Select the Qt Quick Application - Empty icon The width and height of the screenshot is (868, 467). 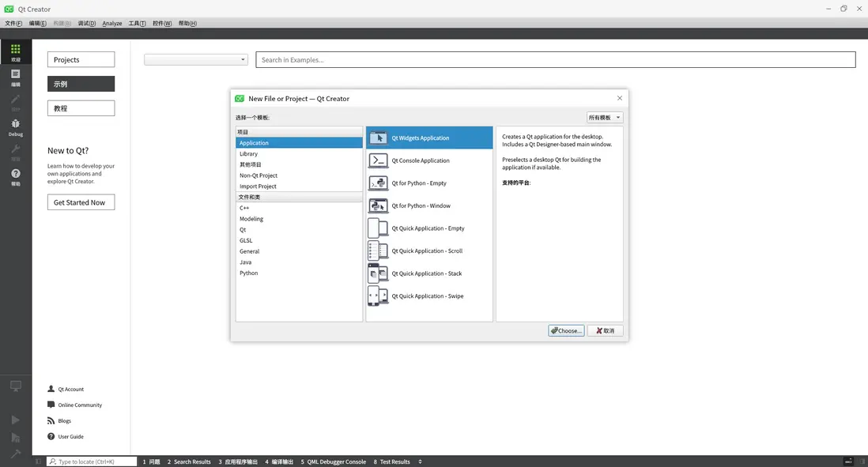[x=378, y=228]
